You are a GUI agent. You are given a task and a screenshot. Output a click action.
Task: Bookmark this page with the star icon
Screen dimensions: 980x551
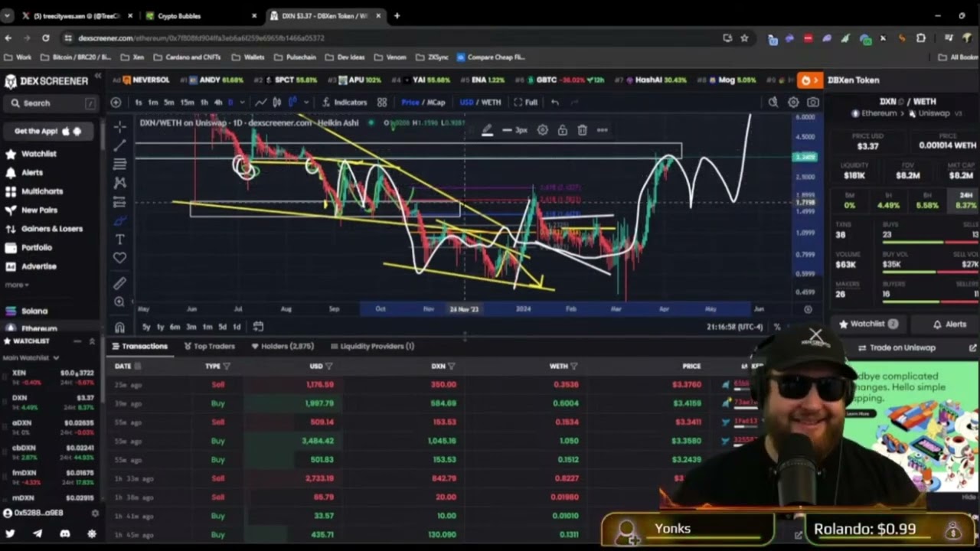(744, 37)
